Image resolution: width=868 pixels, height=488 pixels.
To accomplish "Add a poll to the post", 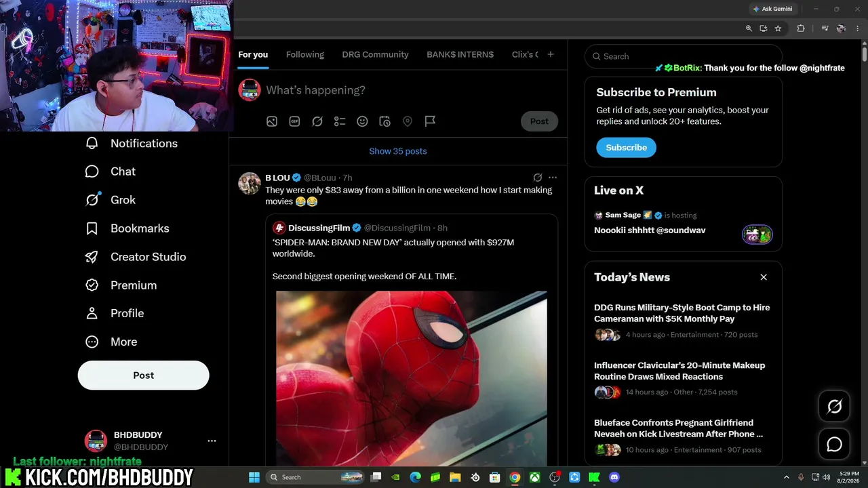I will click(340, 121).
